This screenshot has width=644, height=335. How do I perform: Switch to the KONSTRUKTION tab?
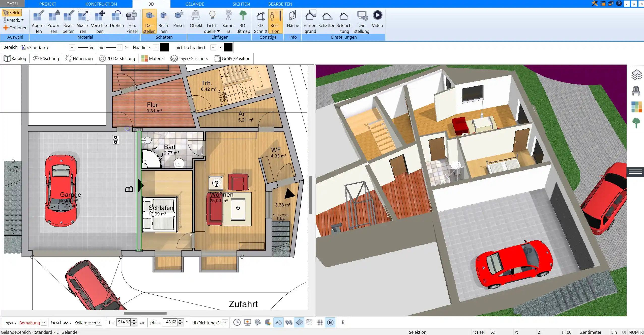click(x=101, y=4)
